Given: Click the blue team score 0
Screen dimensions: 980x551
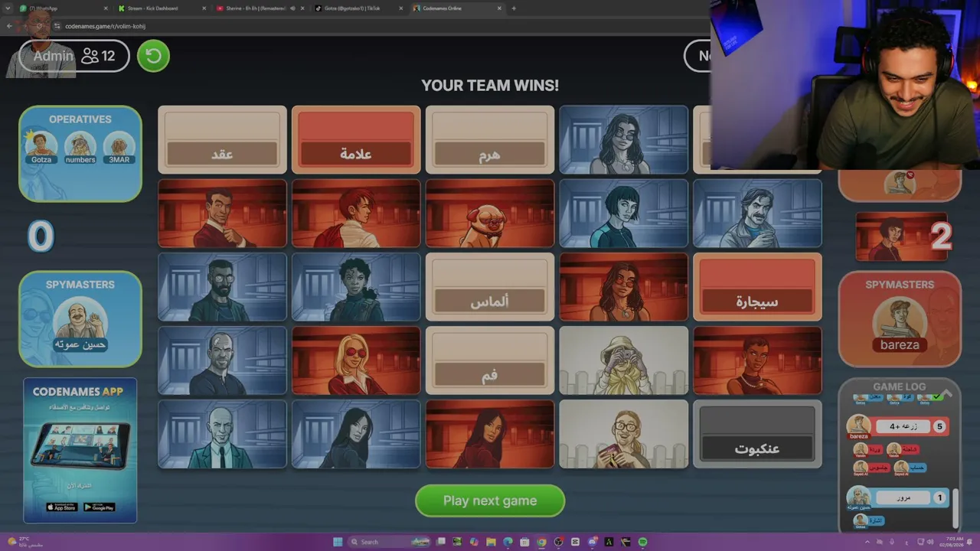Looking at the screenshot, I should click(x=41, y=236).
